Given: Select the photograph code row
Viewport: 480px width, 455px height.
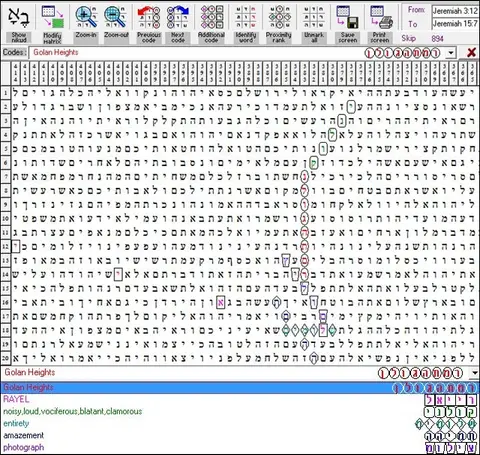Looking at the screenshot, I should point(240,447).
